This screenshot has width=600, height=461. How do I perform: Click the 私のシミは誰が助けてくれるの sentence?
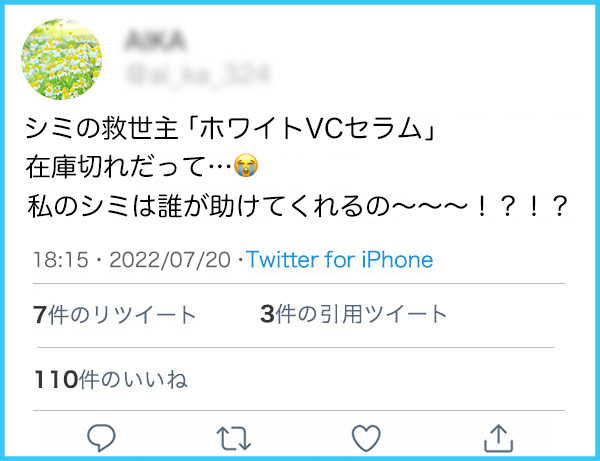208,206
